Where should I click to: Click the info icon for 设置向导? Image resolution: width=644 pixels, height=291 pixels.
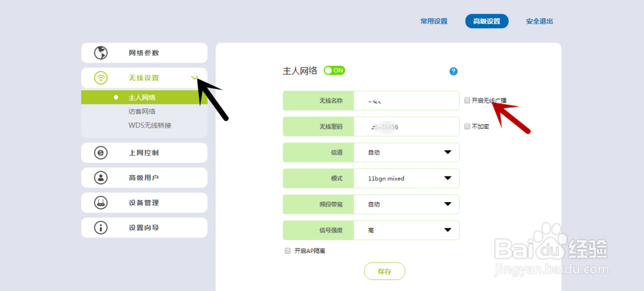[x=100, y=228]
